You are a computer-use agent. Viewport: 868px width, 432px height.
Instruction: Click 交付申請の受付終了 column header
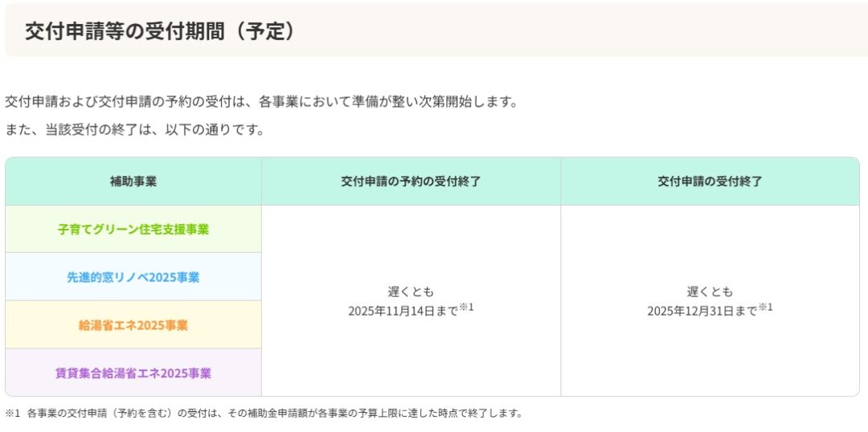pos(710,181)
